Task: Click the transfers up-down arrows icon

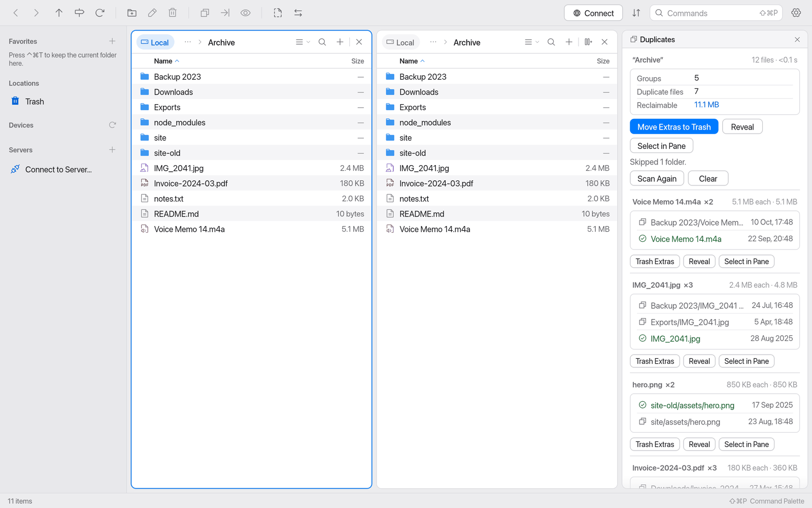Action: tap(636, 13)
